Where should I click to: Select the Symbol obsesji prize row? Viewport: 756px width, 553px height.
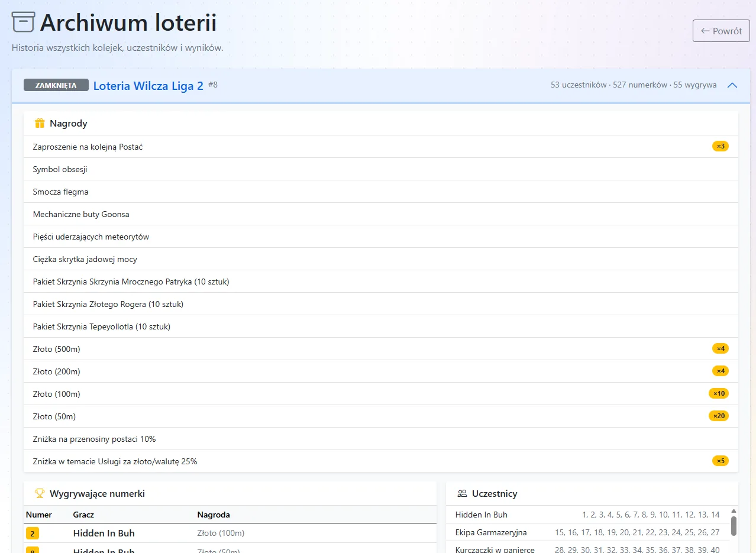381,169
